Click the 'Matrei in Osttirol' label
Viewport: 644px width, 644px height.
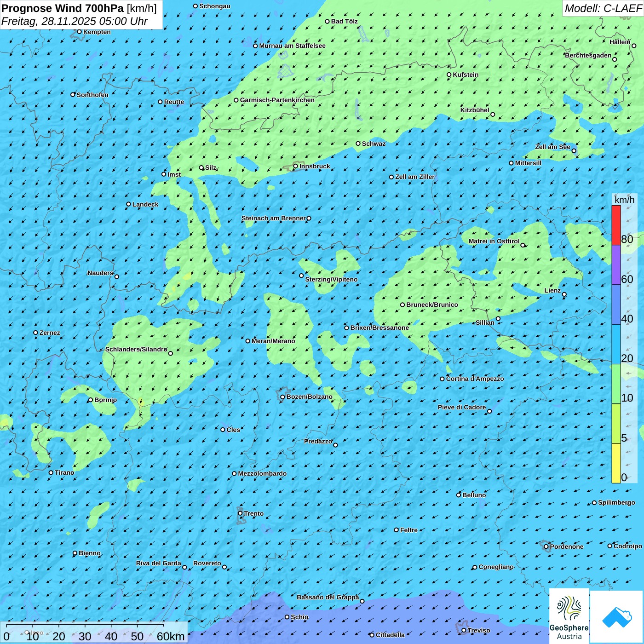point(494,241)
